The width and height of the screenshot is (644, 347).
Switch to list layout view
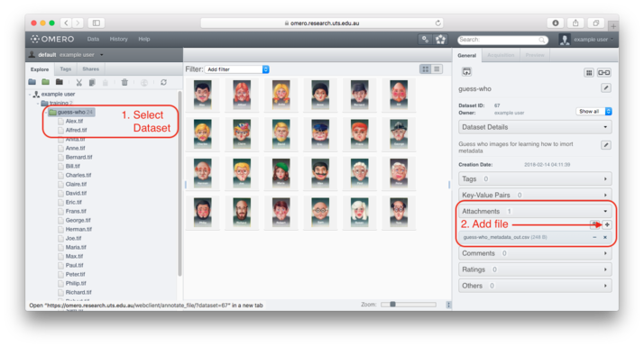pyautogui.click(x=437, y=69)
